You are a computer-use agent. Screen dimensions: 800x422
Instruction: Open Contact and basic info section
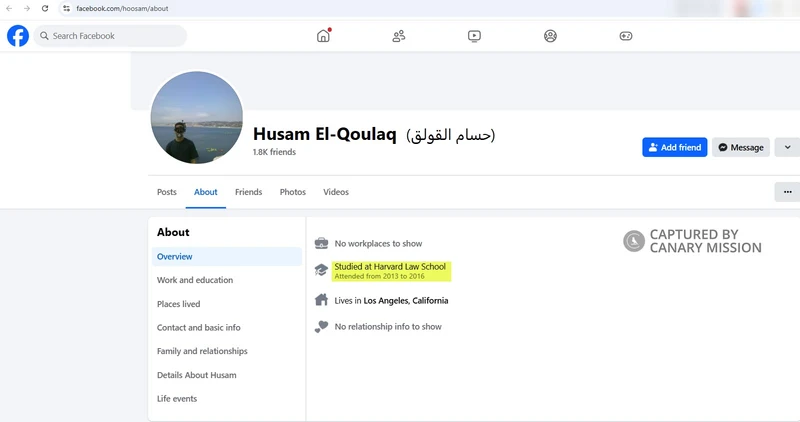point(198,328)
